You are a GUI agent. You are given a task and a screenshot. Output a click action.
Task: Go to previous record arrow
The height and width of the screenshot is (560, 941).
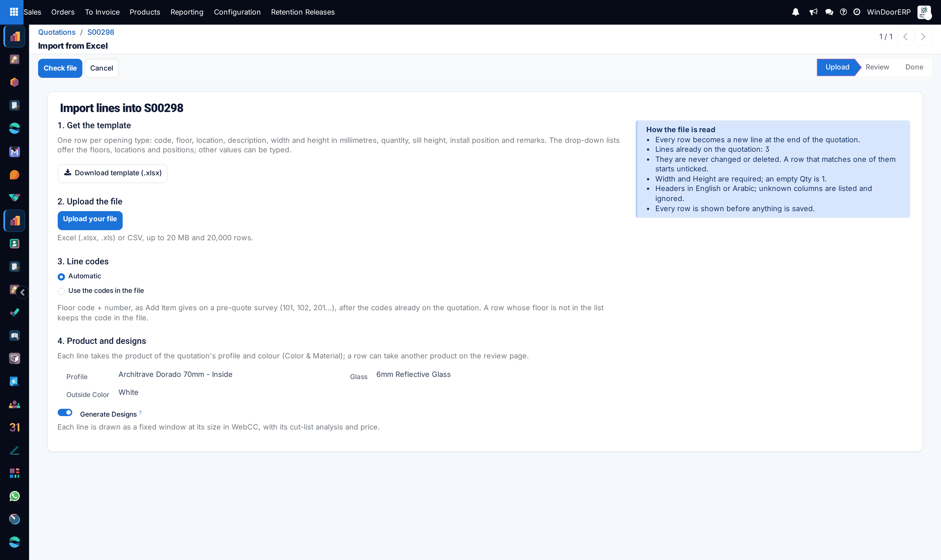905,37
